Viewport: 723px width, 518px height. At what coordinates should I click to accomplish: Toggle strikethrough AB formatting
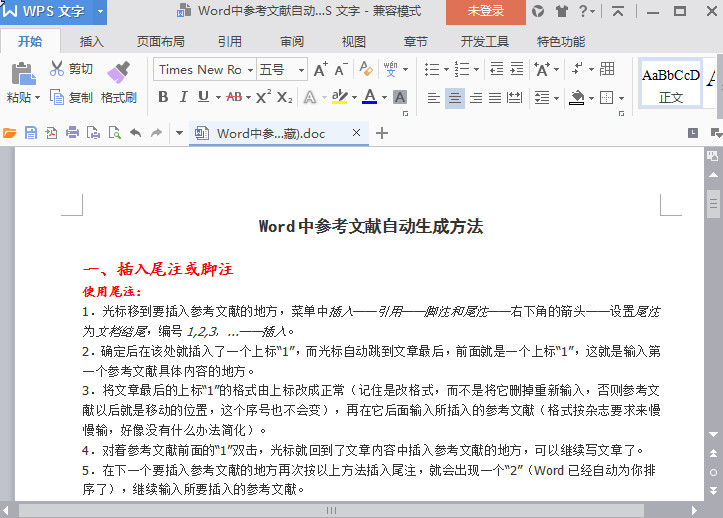[234, 97]
